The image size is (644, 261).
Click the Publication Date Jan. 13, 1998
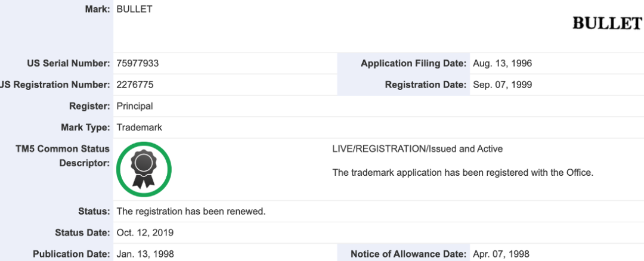click(145, 254)
